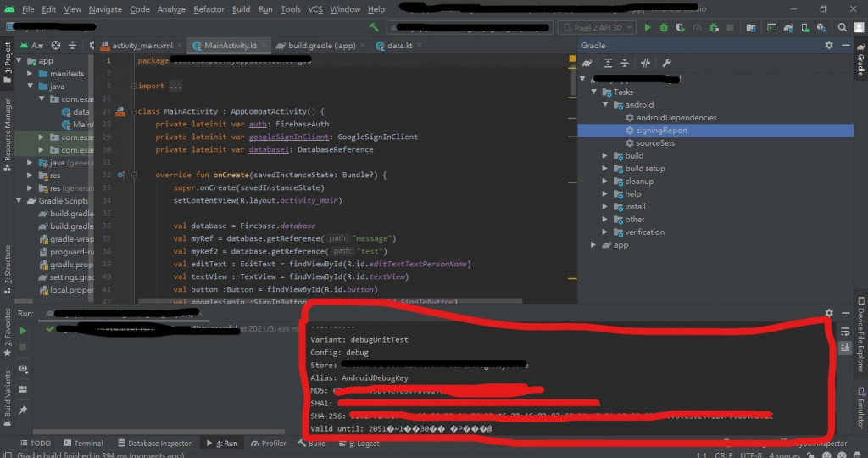Expand all nodes in Gradle panel

coord(608,63)
